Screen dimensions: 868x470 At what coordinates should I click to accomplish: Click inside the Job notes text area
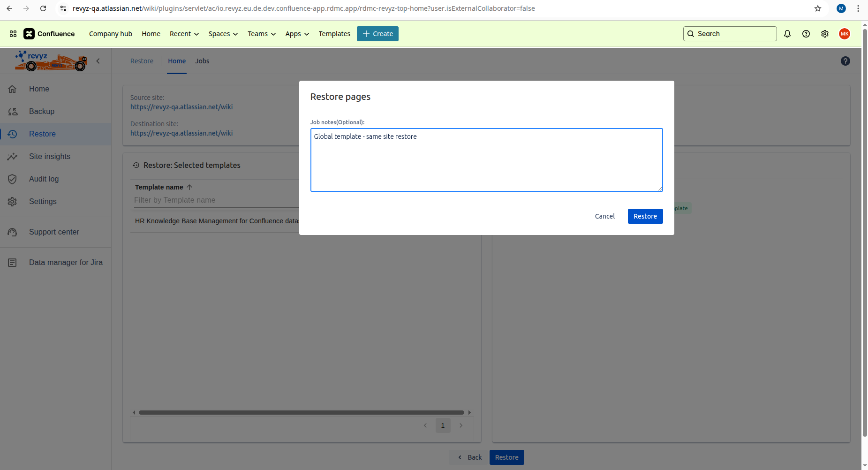486,159
